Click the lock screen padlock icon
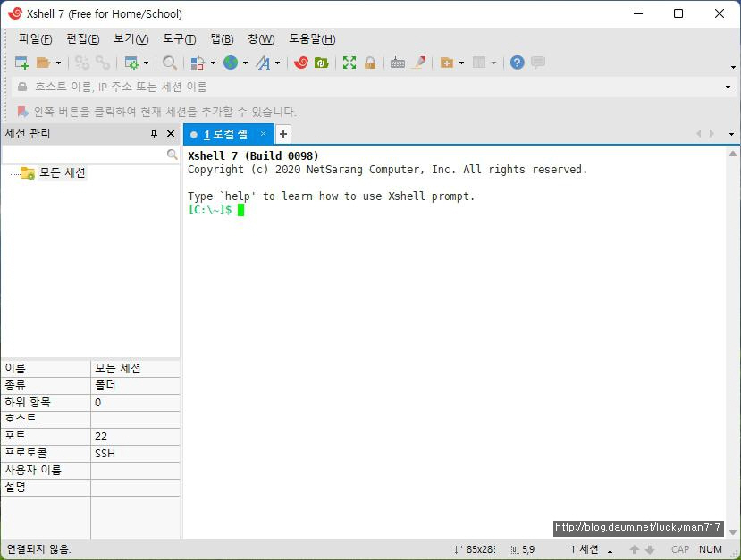This screenshot has height=560, width=741. pos(370,63)
